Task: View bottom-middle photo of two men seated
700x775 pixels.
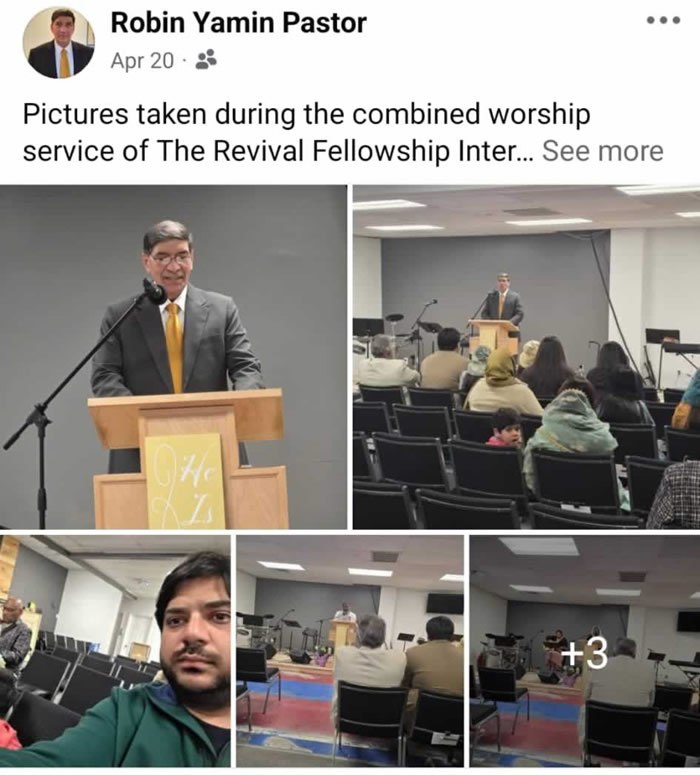Action: coord(350,651)
